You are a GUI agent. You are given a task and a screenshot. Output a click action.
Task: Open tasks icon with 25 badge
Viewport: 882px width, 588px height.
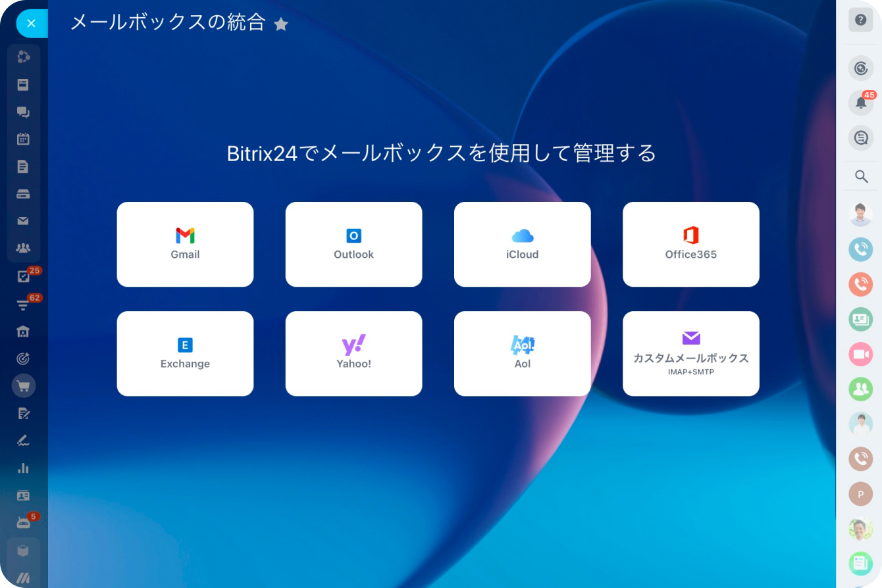pos(23,276)
